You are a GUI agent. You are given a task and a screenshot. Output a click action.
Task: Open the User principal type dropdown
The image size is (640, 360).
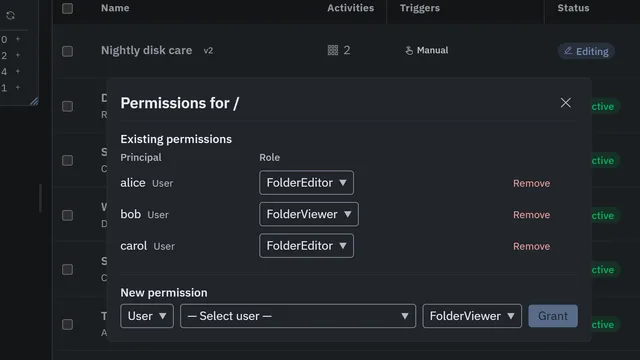(x=147, y=316)
